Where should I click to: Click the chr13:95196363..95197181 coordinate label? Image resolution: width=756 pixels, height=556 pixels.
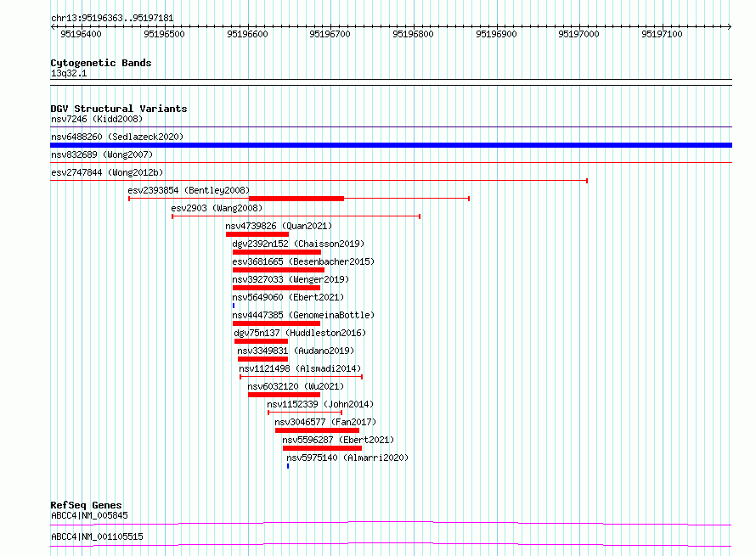click(x=112, y=18)
